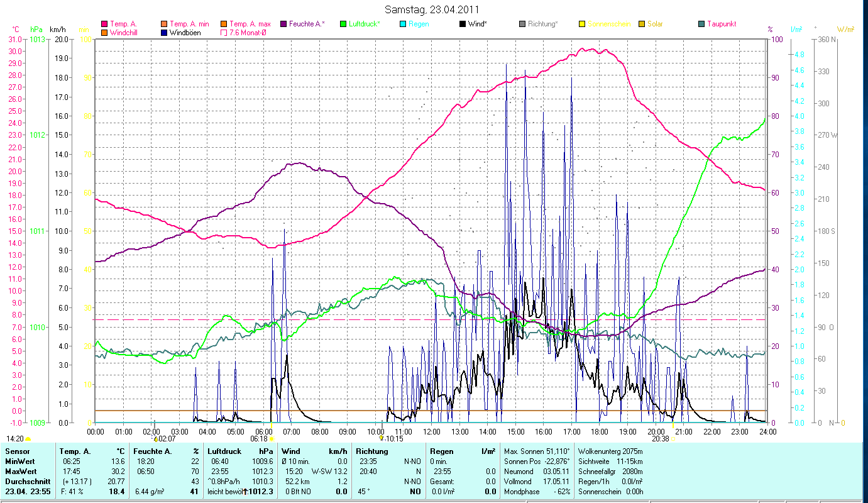Click the Max. Sonnen 51,110° entry
The height and width of the screenshot is (503, 868).
pos(537,451)
